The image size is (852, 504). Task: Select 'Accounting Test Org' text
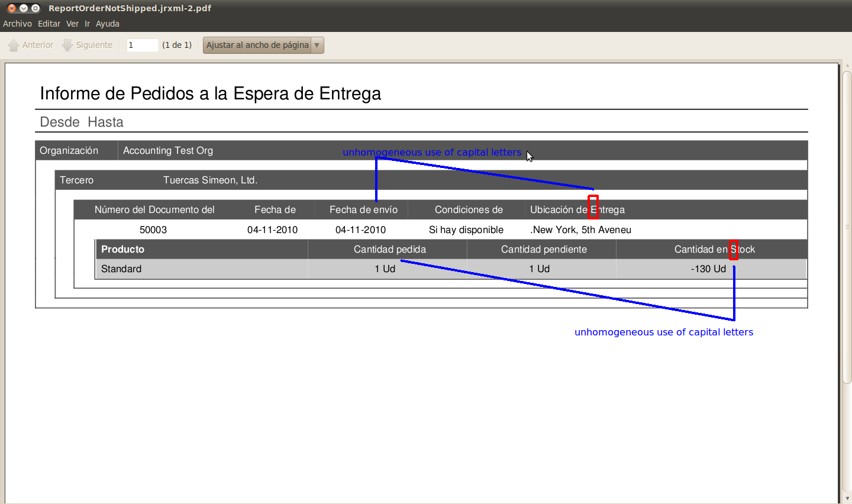[168, 150]
